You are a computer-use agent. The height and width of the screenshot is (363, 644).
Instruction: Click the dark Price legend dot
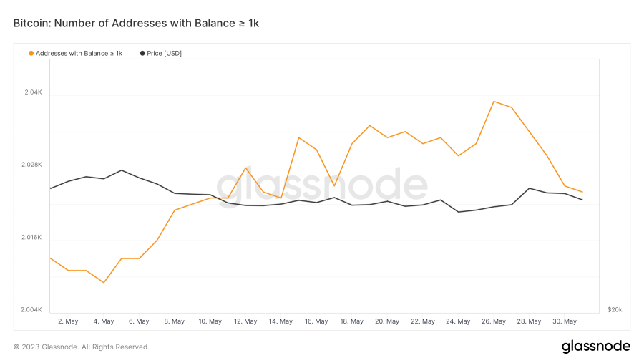[142, 54]
